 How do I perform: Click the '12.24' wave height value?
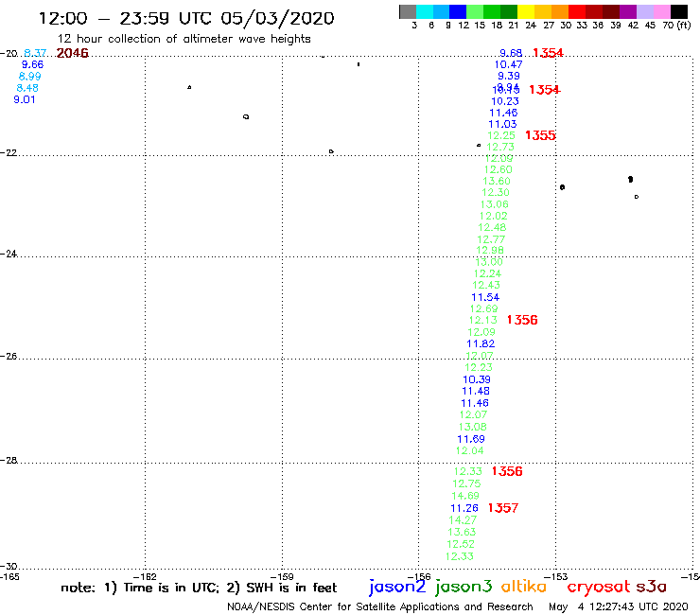487,273
